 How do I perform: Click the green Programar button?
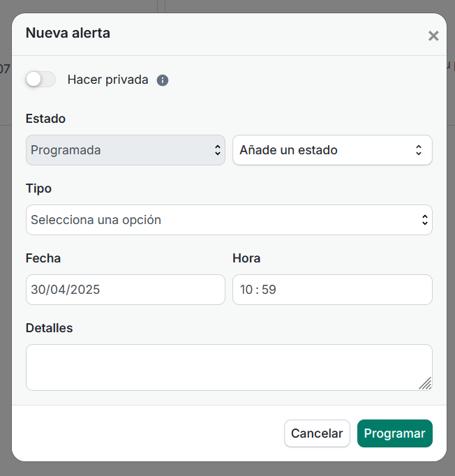coord(394,433)
